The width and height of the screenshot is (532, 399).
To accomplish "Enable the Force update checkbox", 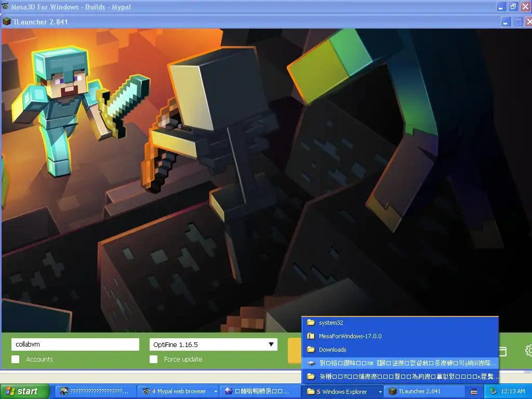I will [x=153, y=360].
